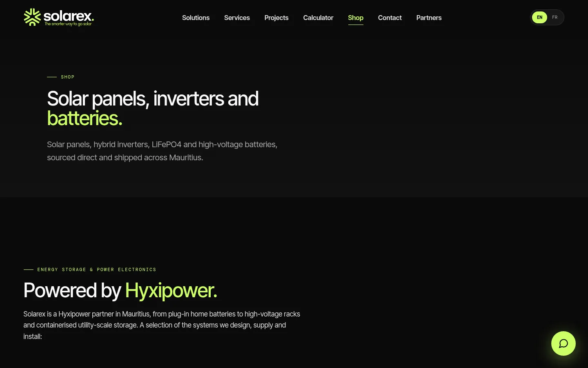The height and width of the screenshot is (368, 588).
Task: Open the Calculator page
Action: (318, 18)
